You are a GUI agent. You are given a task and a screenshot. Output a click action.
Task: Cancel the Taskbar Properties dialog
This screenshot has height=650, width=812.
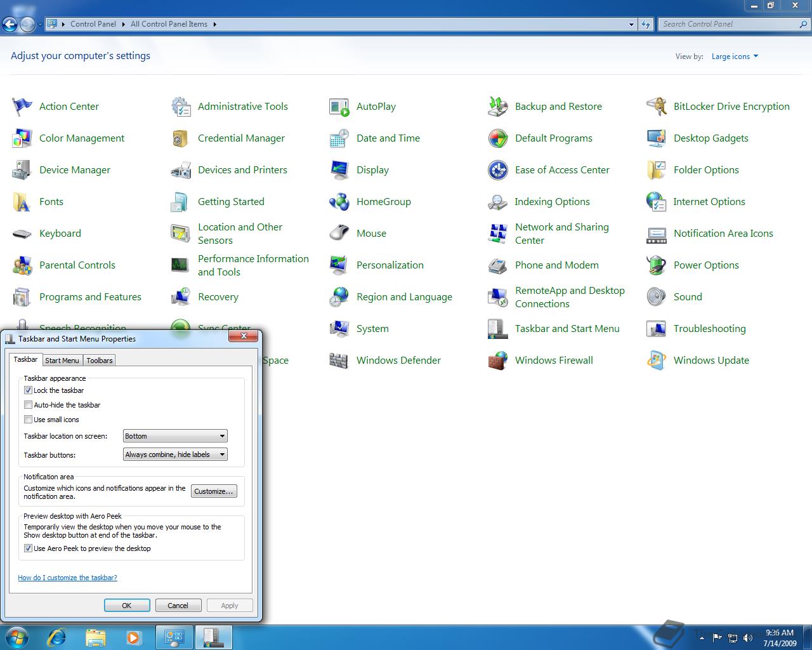click(x=178, y=606)
